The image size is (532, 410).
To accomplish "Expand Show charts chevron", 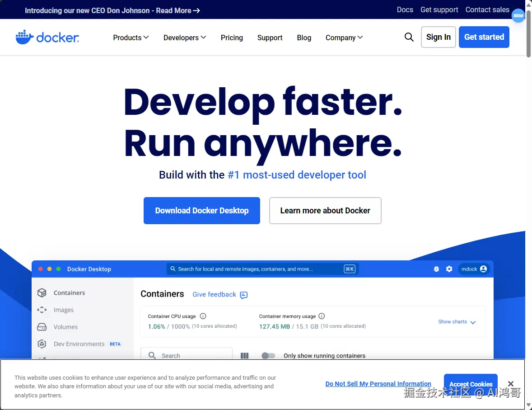I will (473, 322).
